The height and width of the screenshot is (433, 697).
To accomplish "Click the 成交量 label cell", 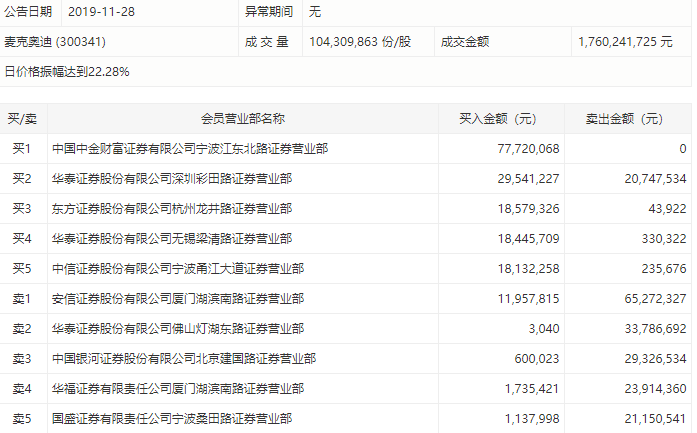I will pos(267,42).
